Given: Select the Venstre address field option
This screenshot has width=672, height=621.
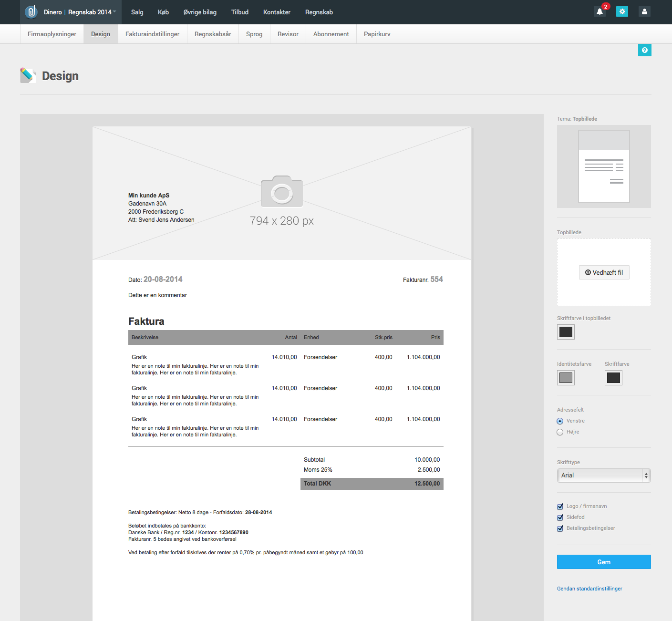Looking at the screenshot, I should (x=560, y=421).
